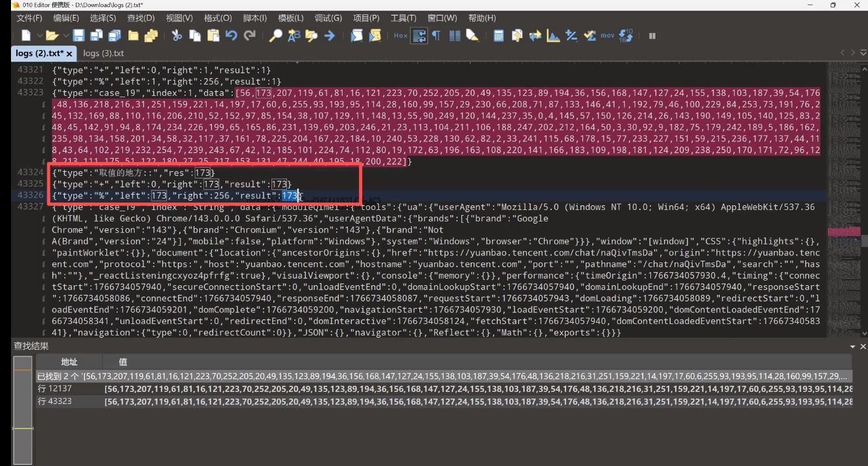The height and width of the screenshot is (466, 868).
Task: Click the tab list dropdown arrow at the right of the tab bar
Action: point(863,52)
